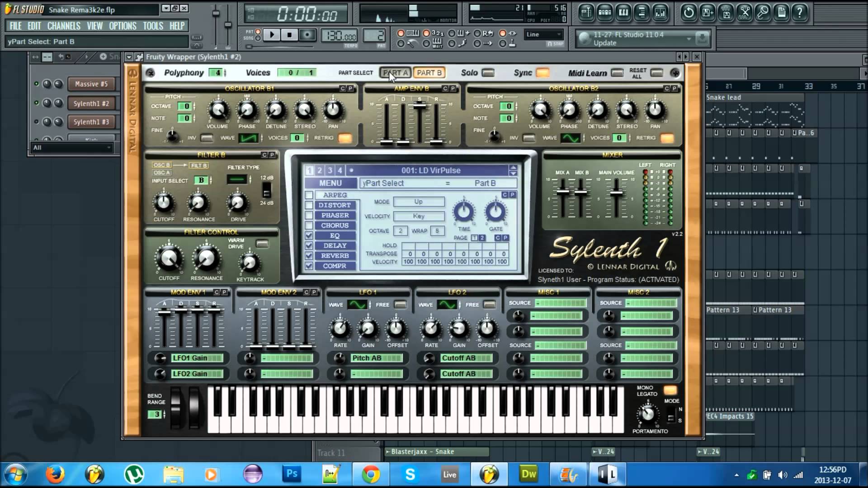Open the OPTIONS menu

[123, 26]
